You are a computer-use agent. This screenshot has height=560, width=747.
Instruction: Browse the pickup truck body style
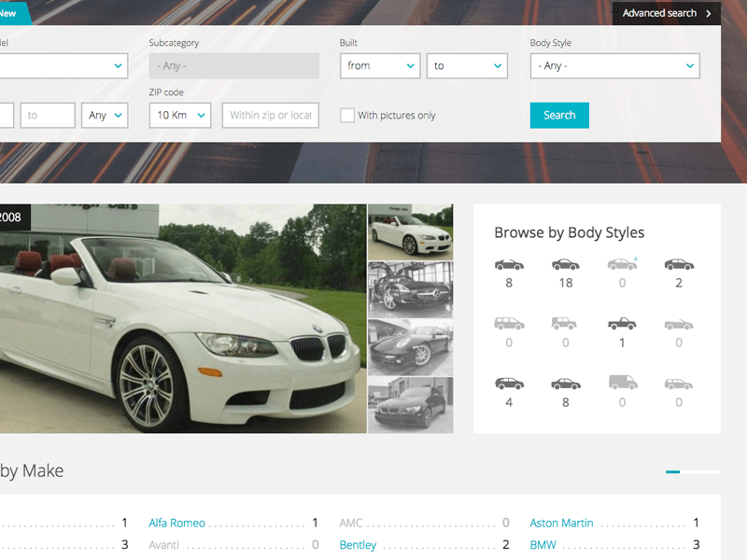click(622, 324)
